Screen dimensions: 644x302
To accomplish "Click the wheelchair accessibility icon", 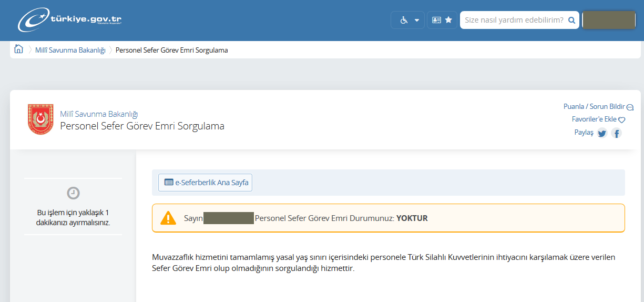I will coord(404,20).
